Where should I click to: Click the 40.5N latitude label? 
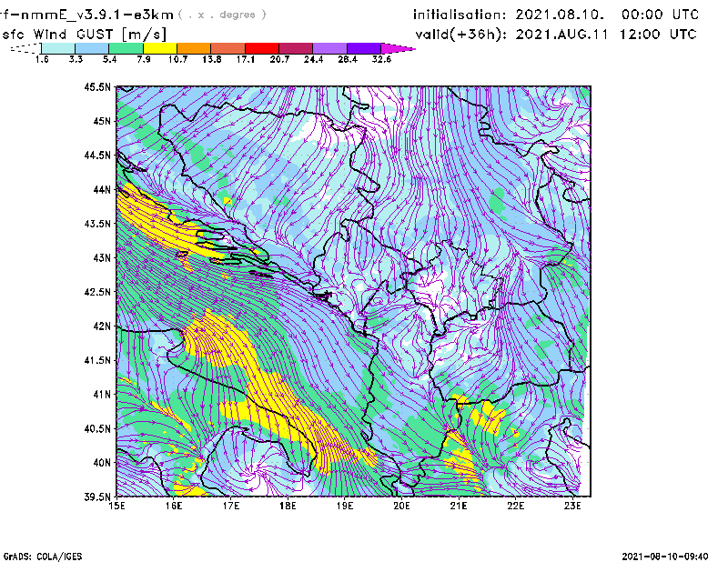tap(98, 428)
